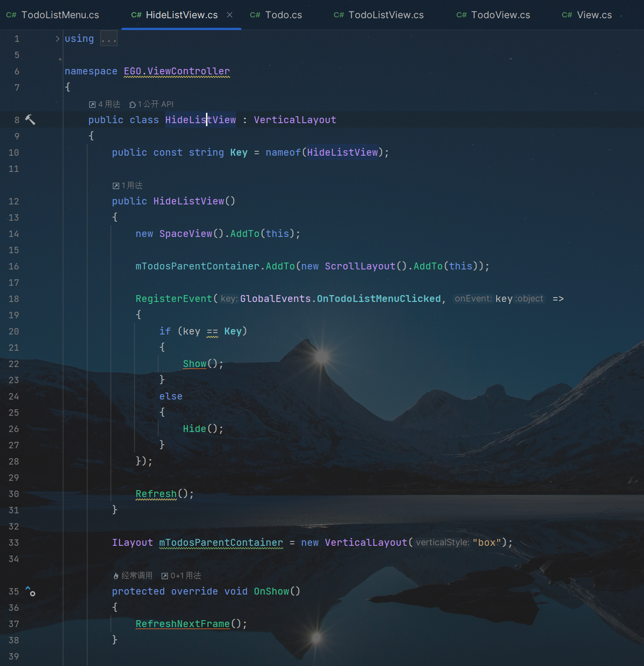Open the '0+1 用法' lens above OnShow
This screenshot has width=644, height=666.
pos(181,576)
